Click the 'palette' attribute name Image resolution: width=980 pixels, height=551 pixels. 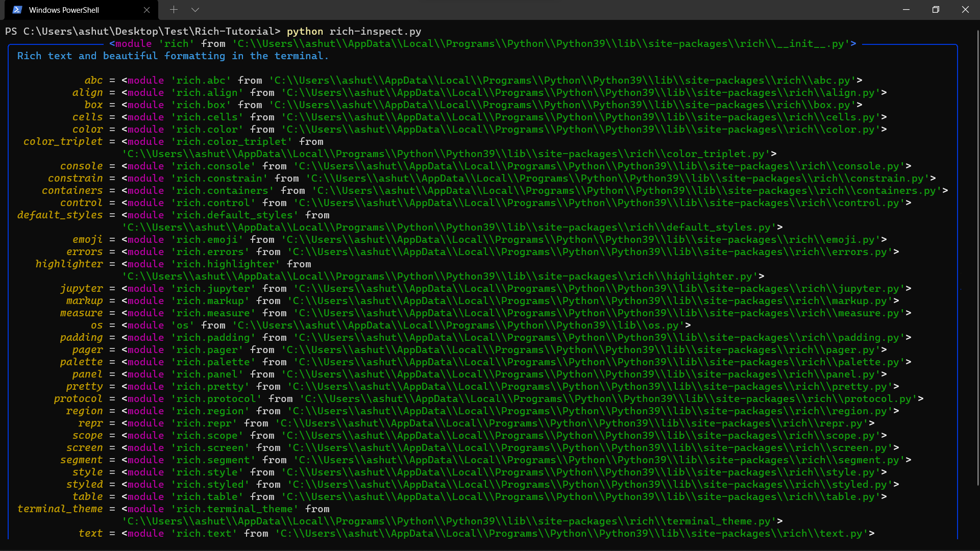(81, 362)
